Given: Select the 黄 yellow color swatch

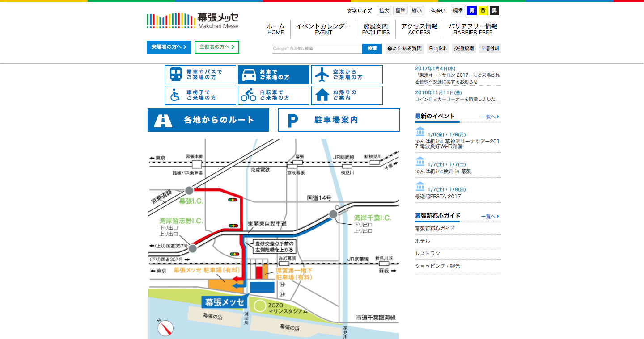Looking at the screenshot, I should click(x=483, y=10).
